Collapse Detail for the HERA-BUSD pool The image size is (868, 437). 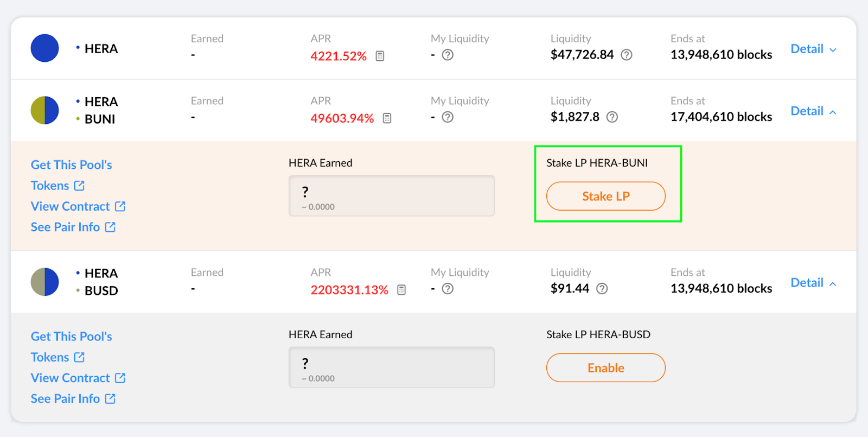click(813, 283)
